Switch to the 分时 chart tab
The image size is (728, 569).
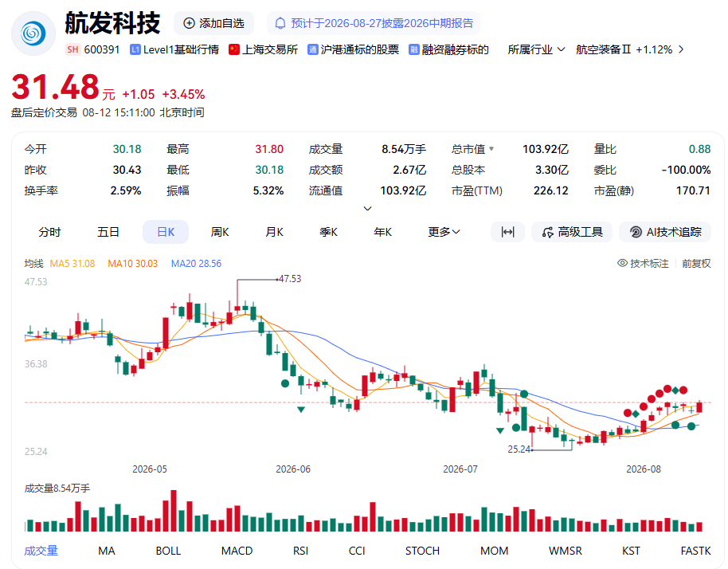pos(49,232)
